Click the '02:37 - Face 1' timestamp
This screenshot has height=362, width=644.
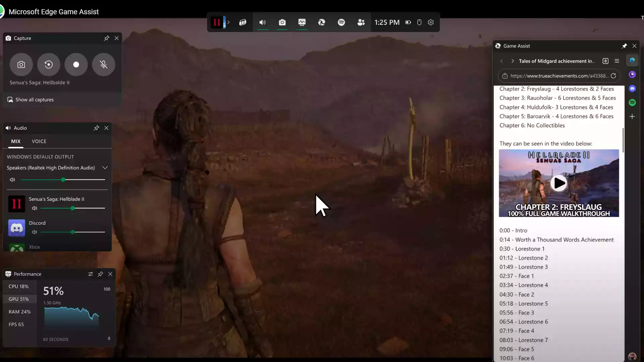(x=517, y=276)
